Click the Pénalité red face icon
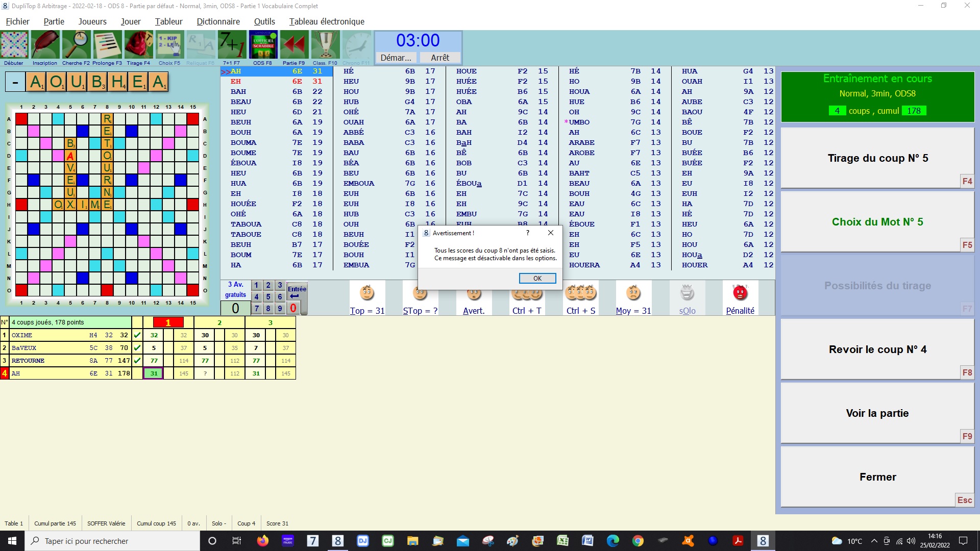Image resolution: width=980 pixels, height=551 pixels. click(x=740, y=293)
